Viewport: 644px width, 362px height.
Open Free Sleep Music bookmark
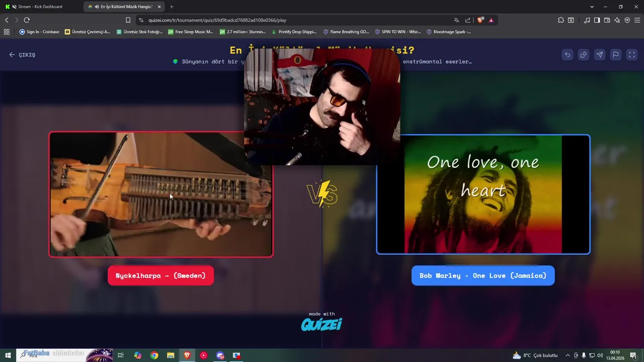click(191, 32)
